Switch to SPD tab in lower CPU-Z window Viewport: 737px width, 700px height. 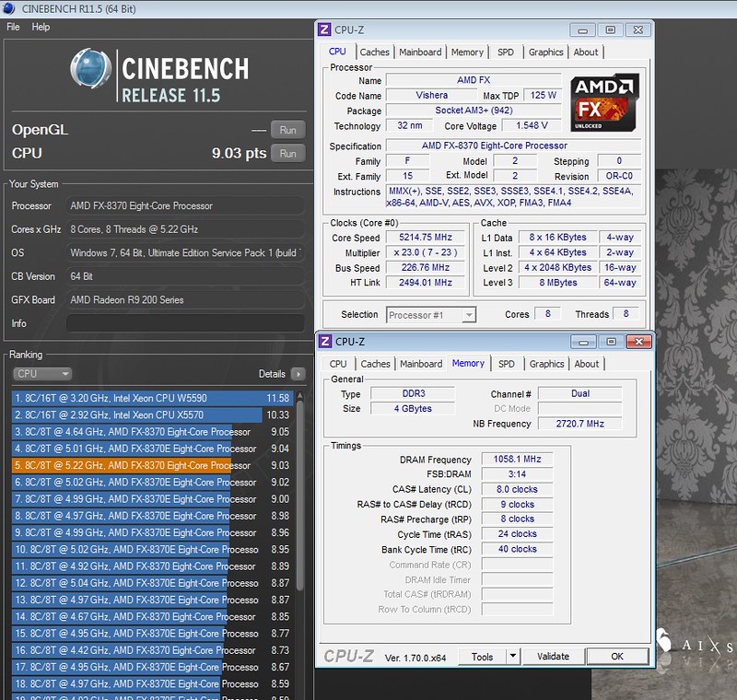pos(506,364)
